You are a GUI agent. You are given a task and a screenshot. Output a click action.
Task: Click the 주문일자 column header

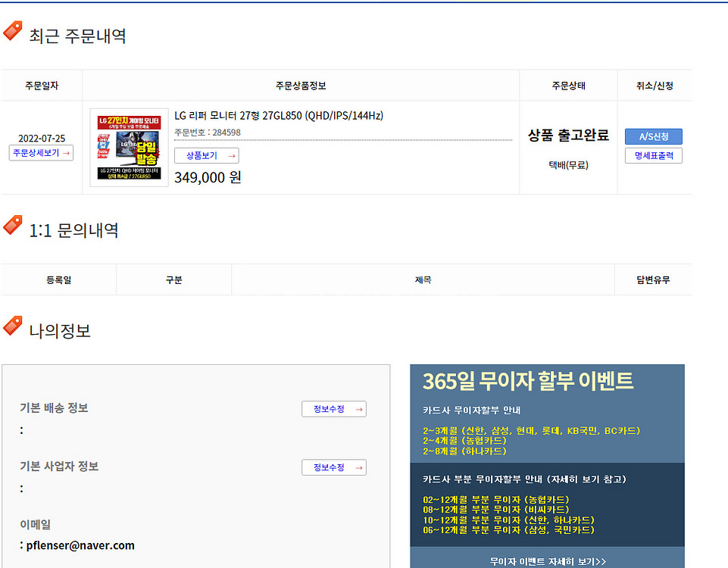point(42,86)
